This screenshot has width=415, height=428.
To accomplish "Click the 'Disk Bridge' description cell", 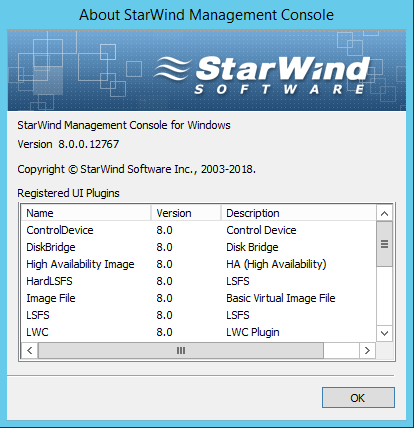I will click(x=252, y=247).
